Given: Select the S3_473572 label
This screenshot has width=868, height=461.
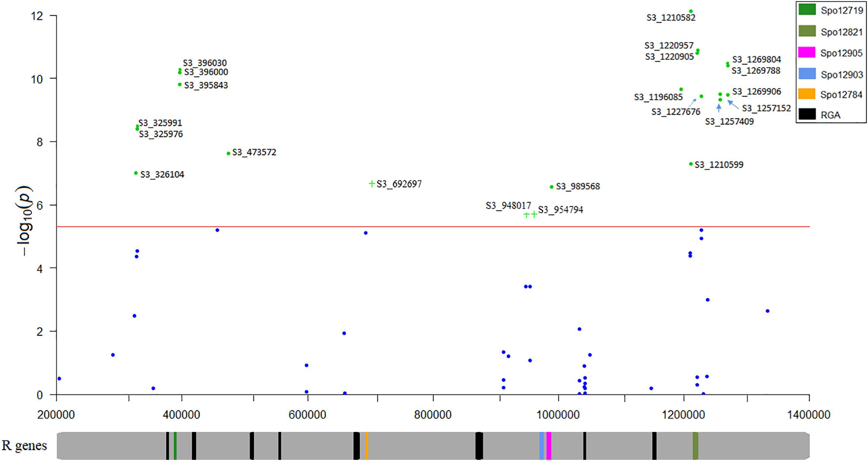Looking at the screenshot, I should (254, 152).
